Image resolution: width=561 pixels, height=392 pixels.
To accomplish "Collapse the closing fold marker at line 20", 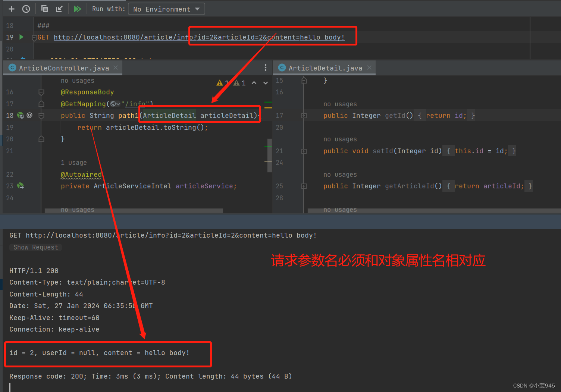I will (x=41, y=139).
